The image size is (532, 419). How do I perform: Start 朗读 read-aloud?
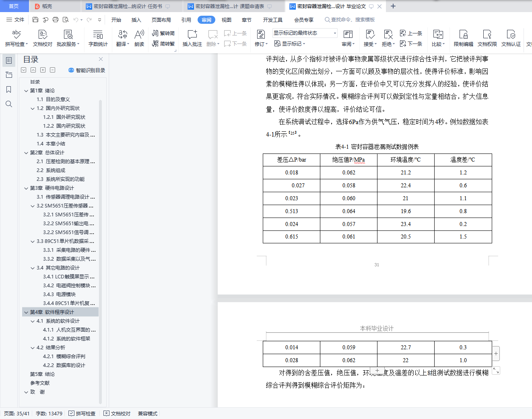pyautogui.click(x=139, y=38)
